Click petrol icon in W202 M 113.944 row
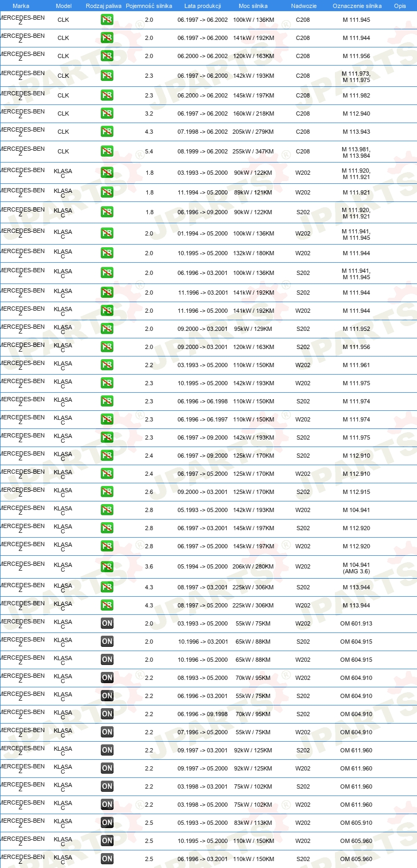 tap(107, 605)
